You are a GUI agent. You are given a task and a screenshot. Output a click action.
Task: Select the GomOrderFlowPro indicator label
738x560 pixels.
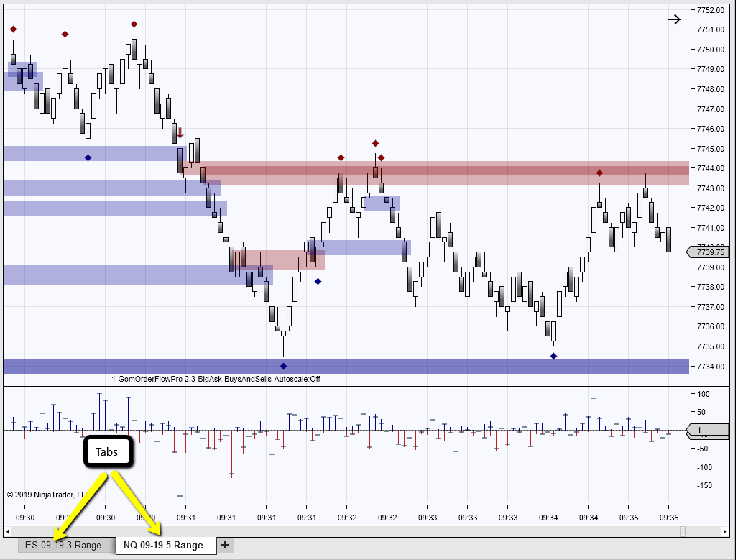[x=216, y=379]
